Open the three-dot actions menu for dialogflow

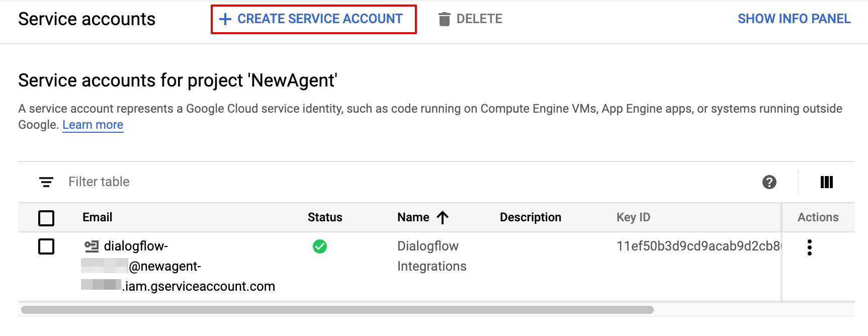tap(809, 247)
